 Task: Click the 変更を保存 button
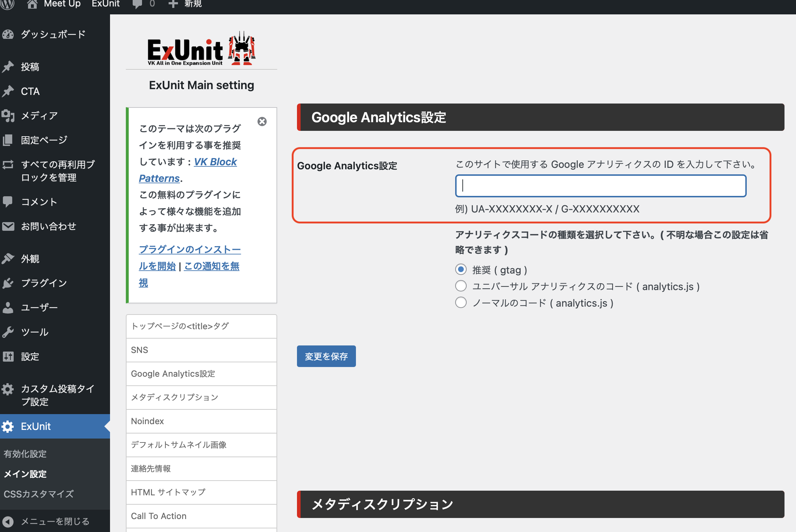pos(326,356)
